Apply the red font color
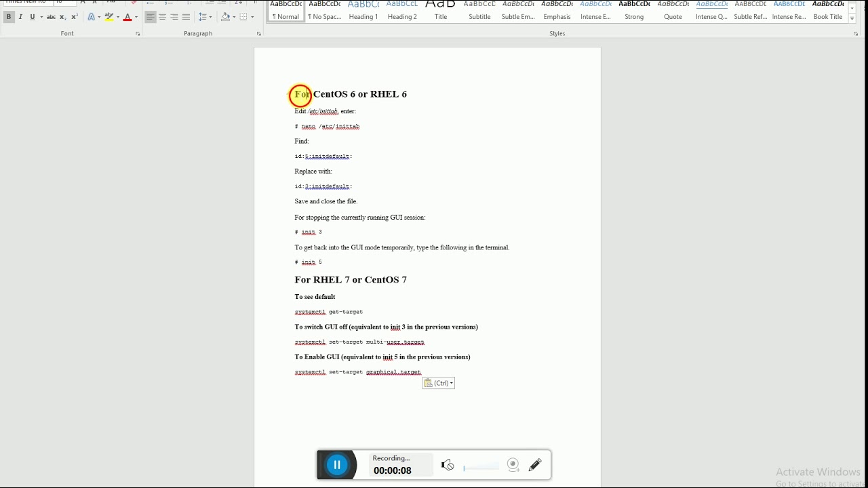 (127, 17)
